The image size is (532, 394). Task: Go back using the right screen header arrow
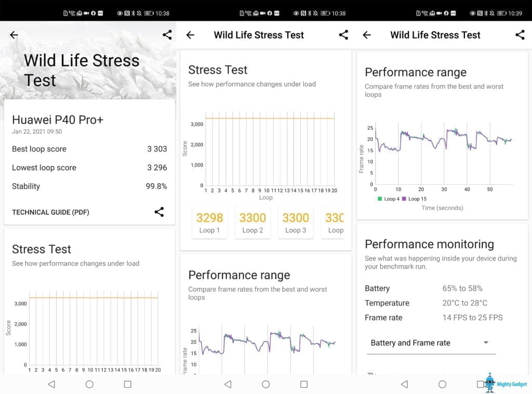[x=367, y=35]
